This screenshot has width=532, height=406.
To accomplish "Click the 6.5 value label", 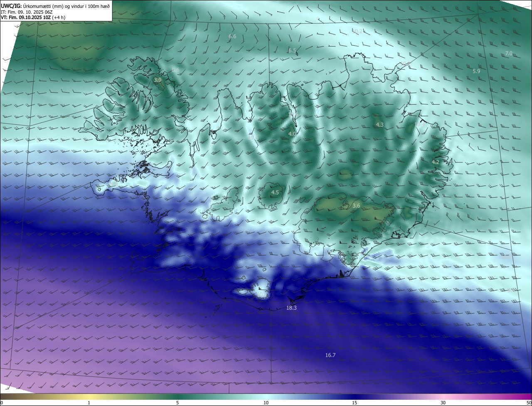I will point(292,51).
